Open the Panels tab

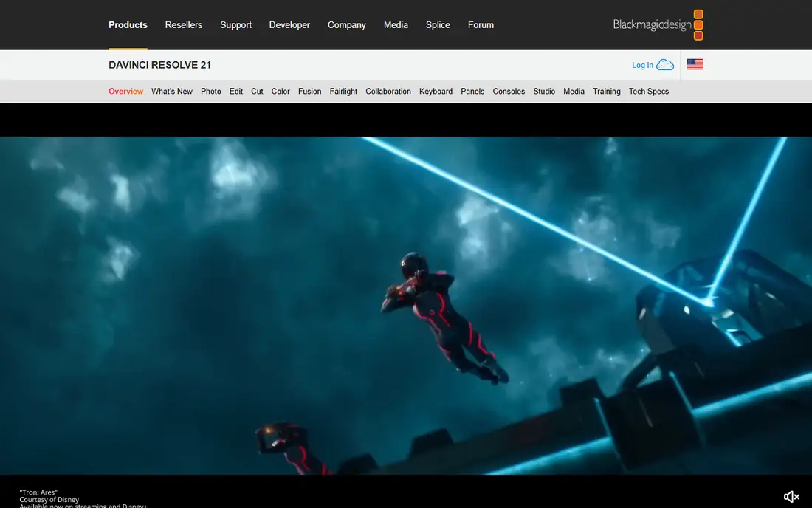coord(472,91)
